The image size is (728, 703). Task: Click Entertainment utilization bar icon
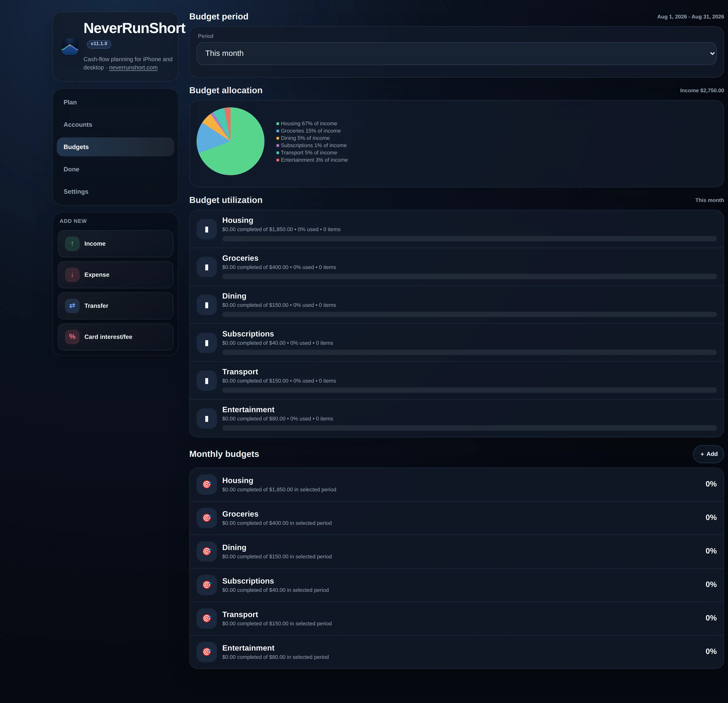(x=207, y=419)
